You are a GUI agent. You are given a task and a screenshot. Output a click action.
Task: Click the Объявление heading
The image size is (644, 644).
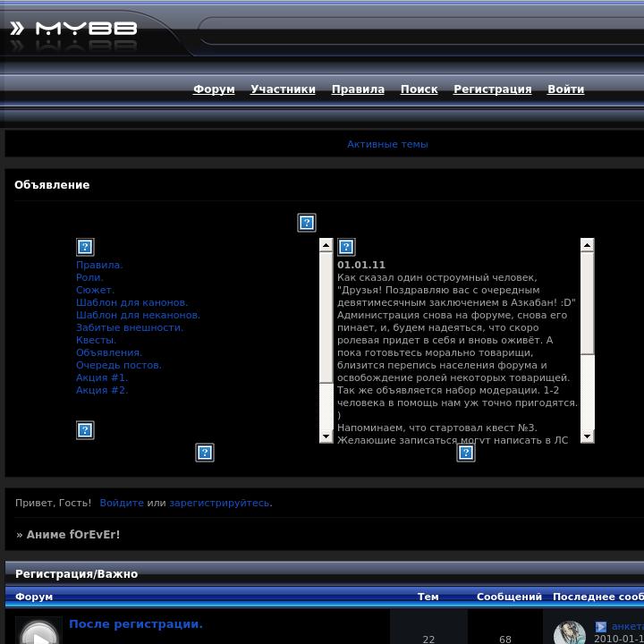[x=52, y=185]
